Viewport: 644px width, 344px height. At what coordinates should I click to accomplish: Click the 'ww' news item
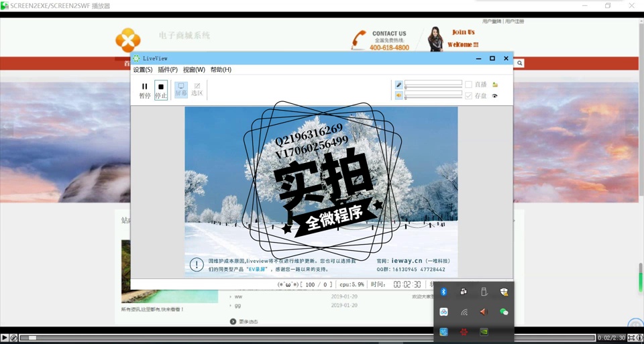pos(238,296)
